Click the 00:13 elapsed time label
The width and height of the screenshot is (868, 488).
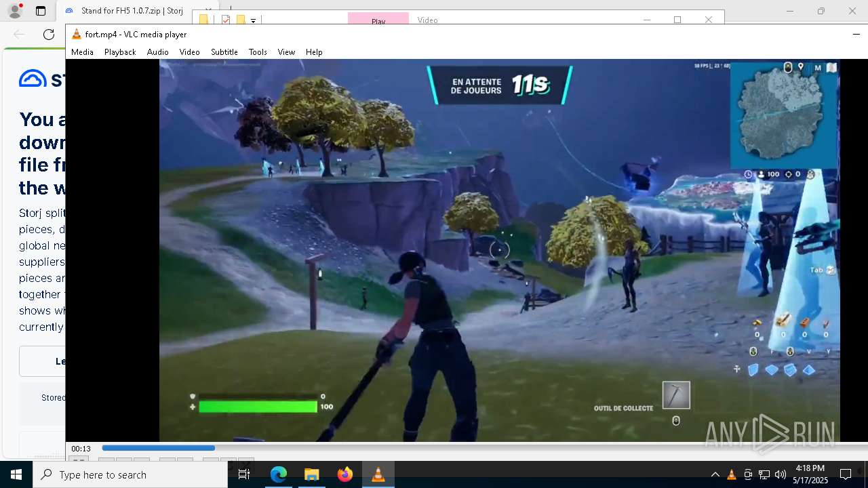pos(81,449)
